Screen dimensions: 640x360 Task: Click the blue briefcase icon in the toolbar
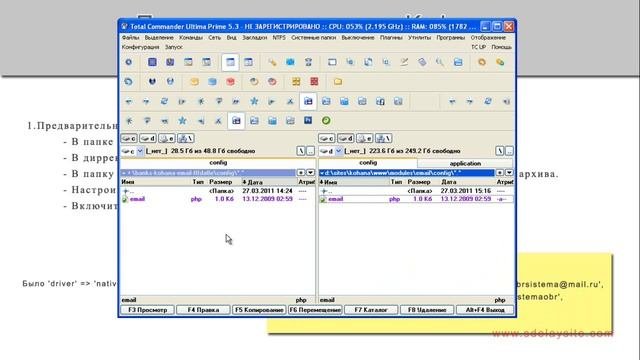[290, 62]
